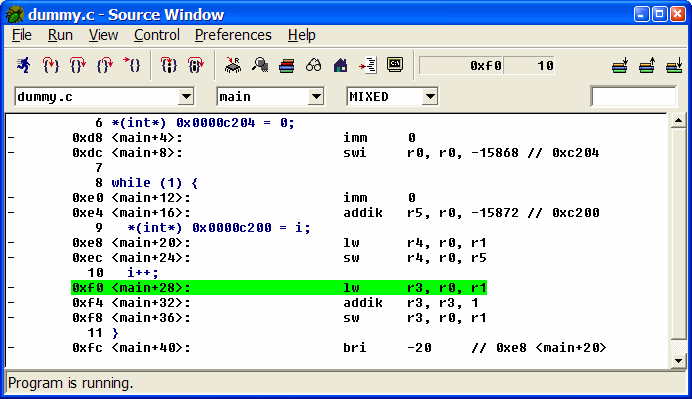Open the Run menu
Viewport: 692px width, 399px height.
pyautogui.click(x=60, y=35)
